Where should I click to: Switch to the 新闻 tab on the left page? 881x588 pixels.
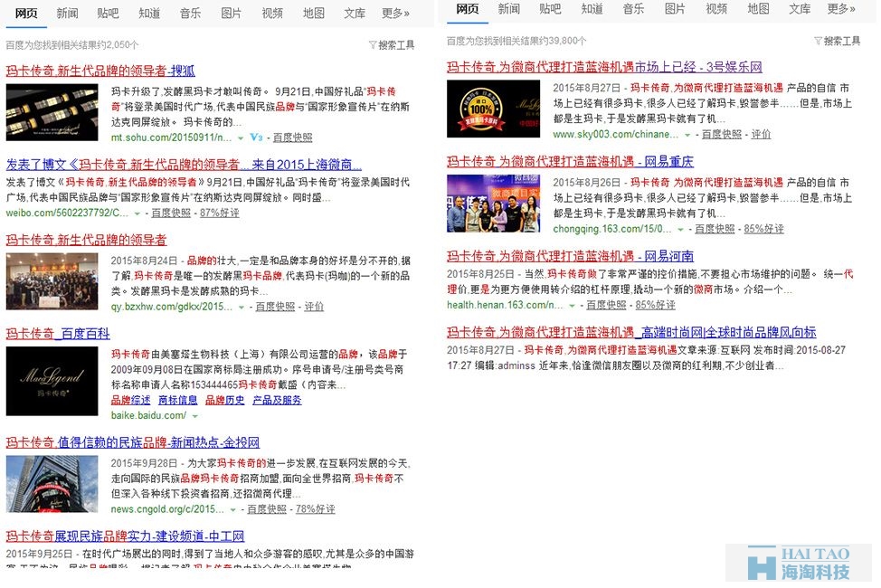67,13
